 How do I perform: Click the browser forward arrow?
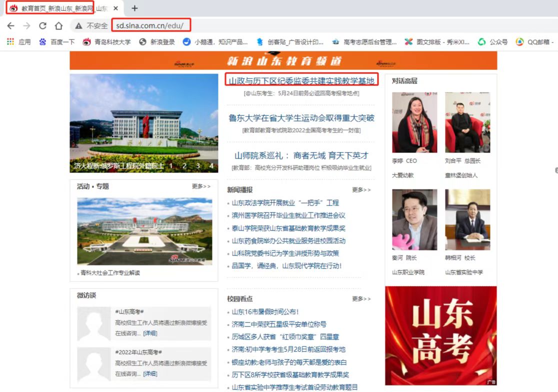tap(26, 25)
